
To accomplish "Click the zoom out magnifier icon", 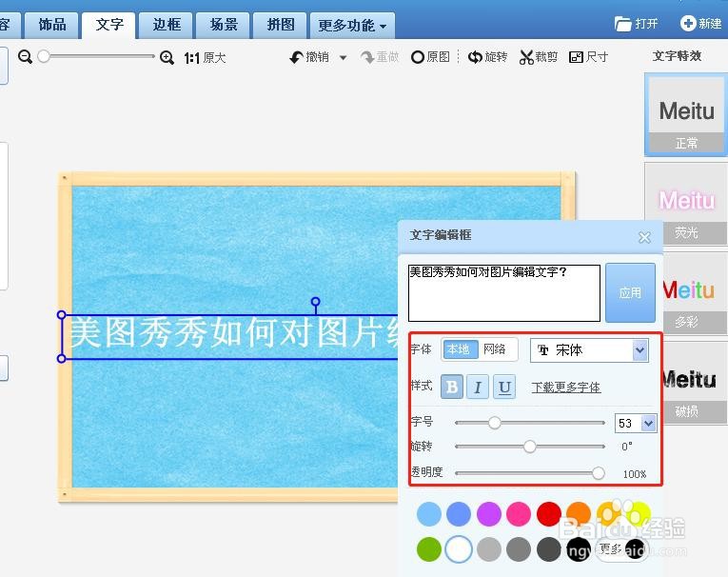I will click(x=25, y=57).
